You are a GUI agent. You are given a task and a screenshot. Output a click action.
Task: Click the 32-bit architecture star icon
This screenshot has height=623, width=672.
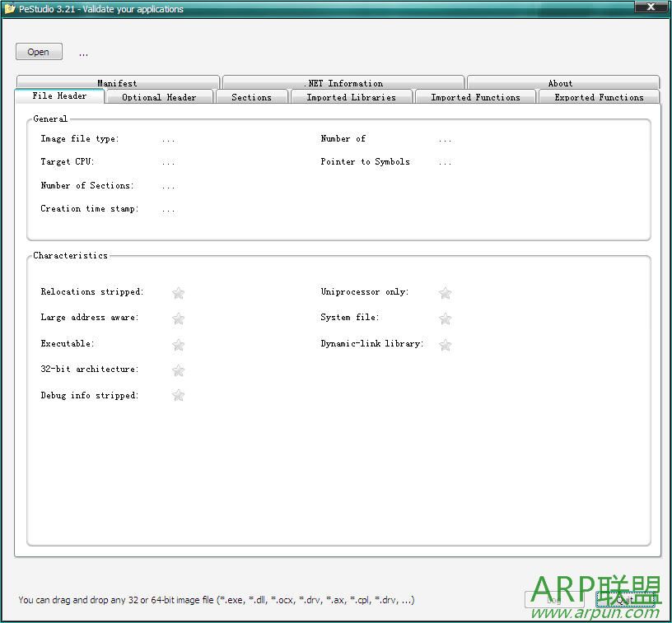pyautogui.click(x=178, y=370)
